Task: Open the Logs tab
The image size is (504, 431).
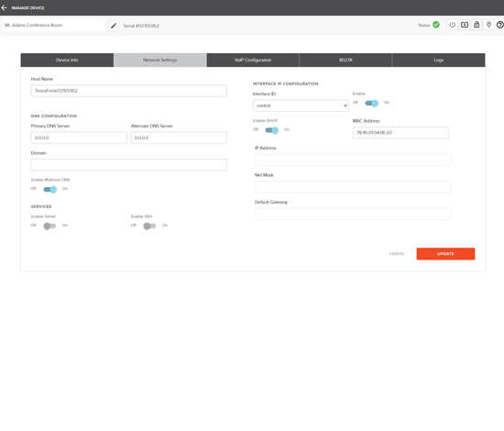Action: point(438,61)
